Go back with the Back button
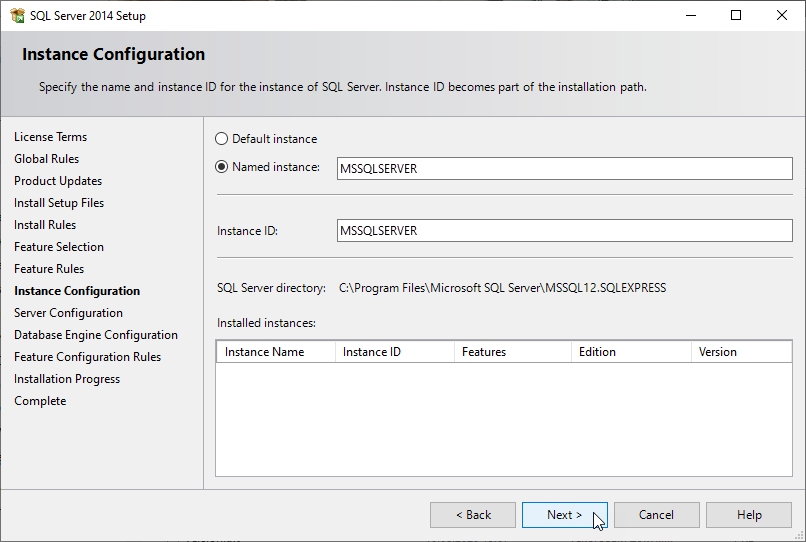 [x=473, y=515]
